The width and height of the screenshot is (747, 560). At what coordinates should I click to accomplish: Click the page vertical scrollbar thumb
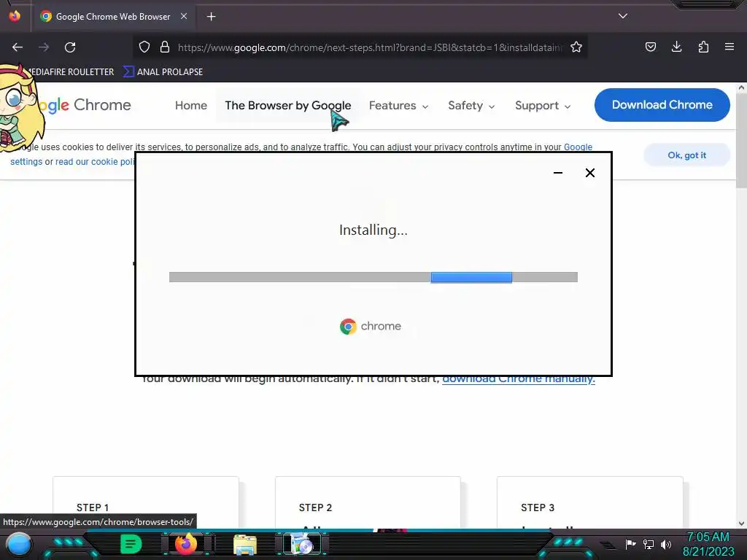point(741,141)
